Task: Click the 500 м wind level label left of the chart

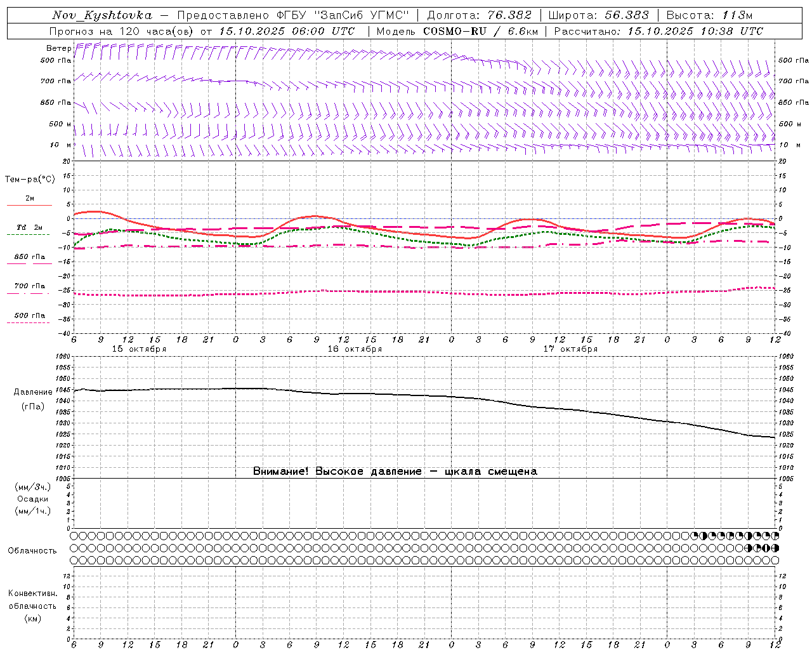Action: pos(60,124)
